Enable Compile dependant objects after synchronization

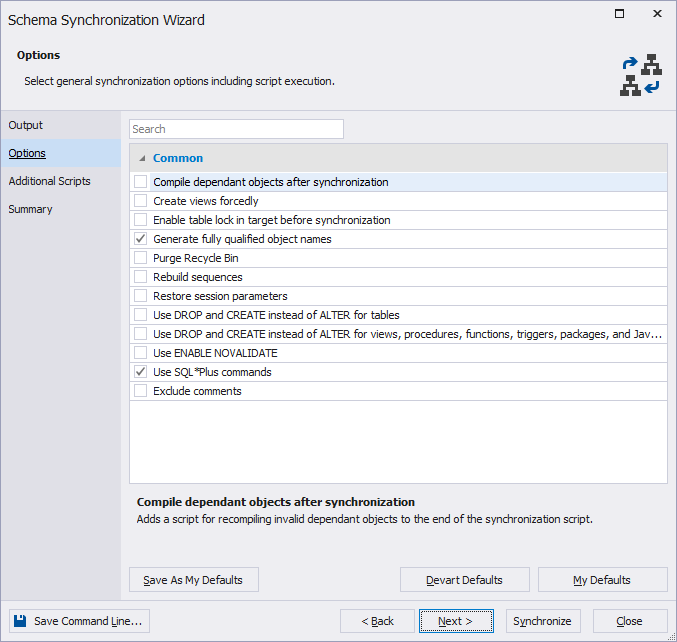pos(140,182)
